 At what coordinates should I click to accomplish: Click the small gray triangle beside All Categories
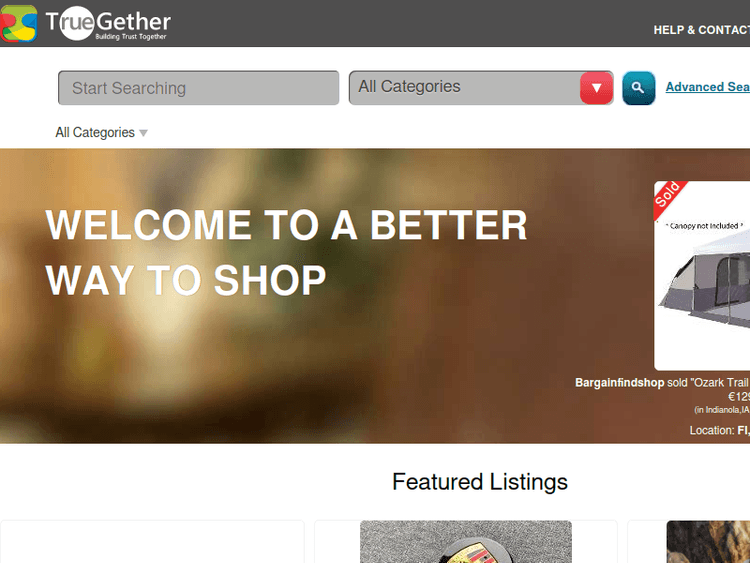pos(143,133)
